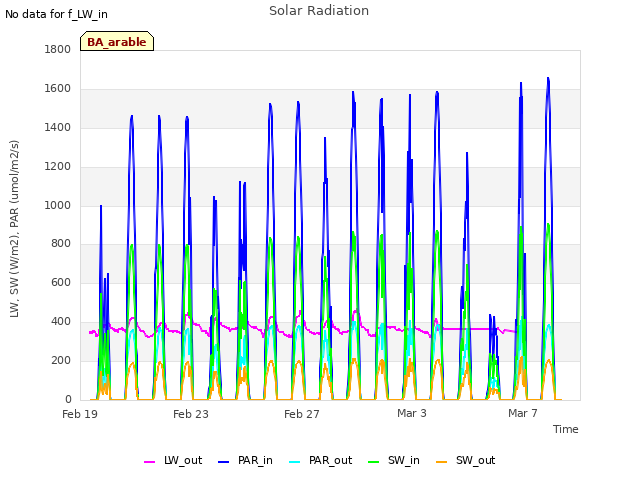Click the green SW_in legend swatch
The width and height of the screenshot is (640, 480).
(x=373, y=462)
